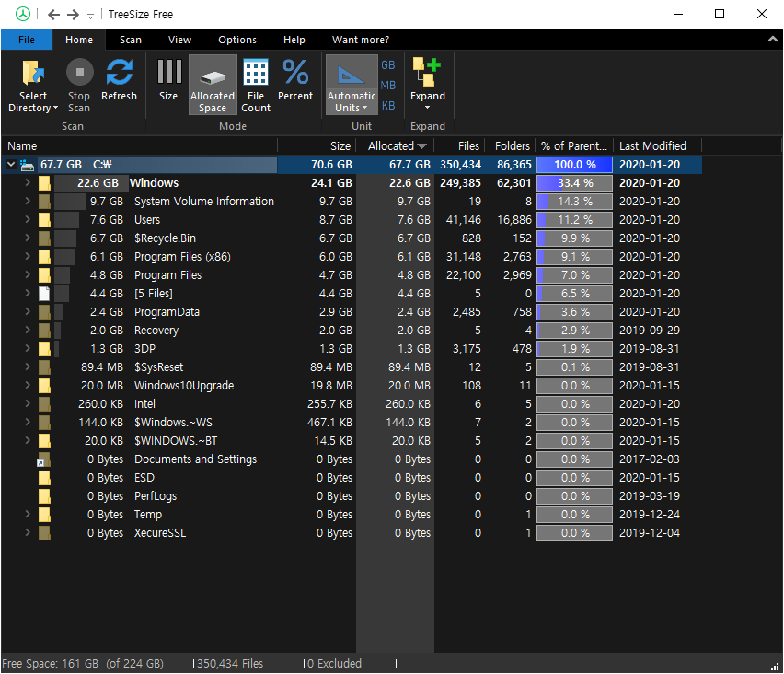Expand the ProgramData folder
The height and width of the screenshot is (674, 784).
[28, 312]
